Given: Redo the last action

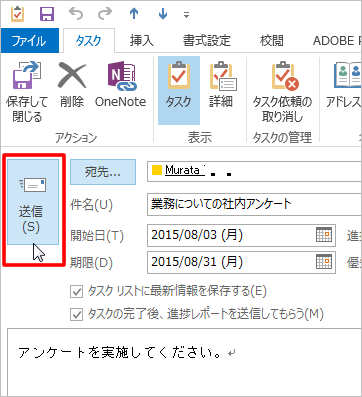Looking at the screenshot, I should pyautogui.click(x=105, y=14).
